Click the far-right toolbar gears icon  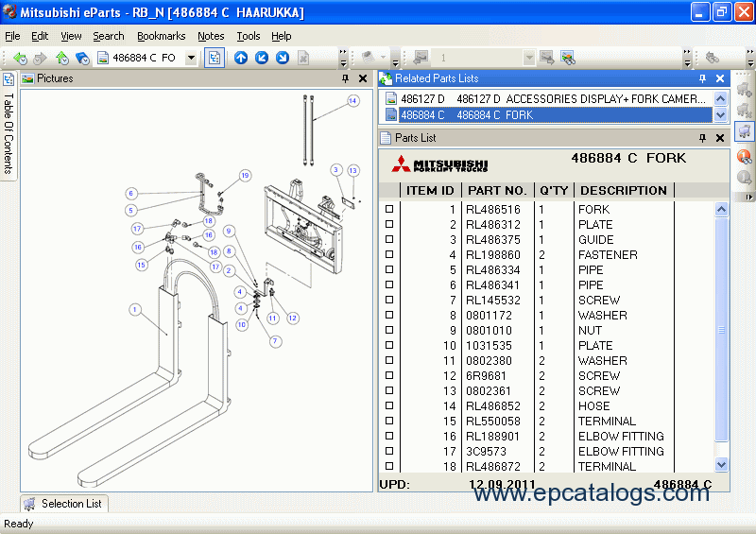pos(713,58)
